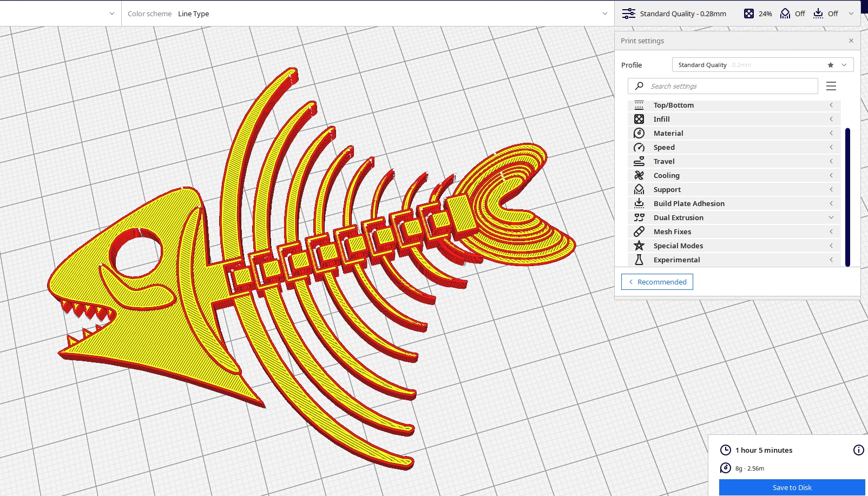
Task: Switch back to Recommended settings mode
Action: click(657, 282)
